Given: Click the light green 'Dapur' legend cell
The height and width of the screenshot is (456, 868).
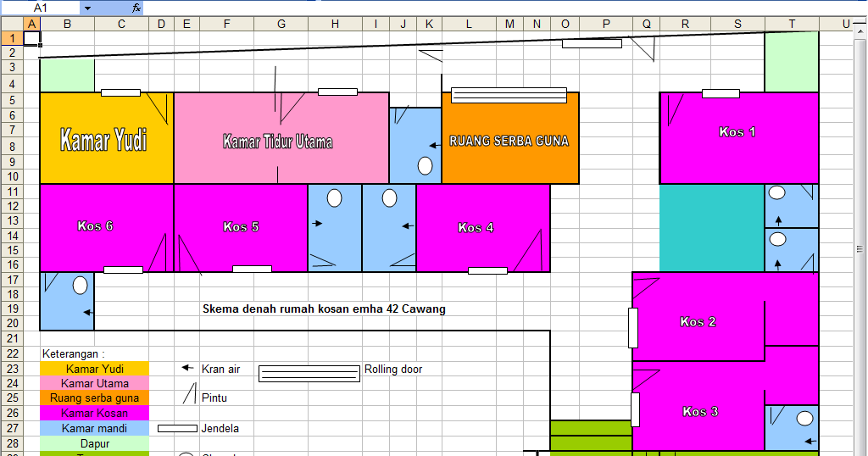Looking at the screenshot, I should click(95, 443).
